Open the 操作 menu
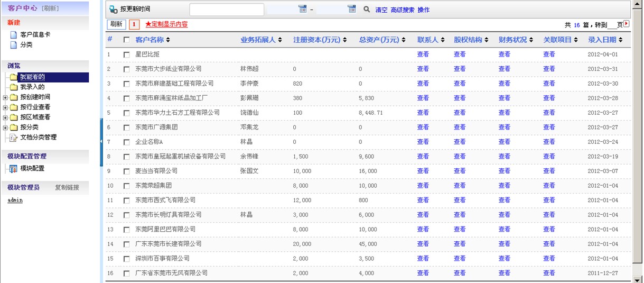This screenshot has width=644, height=283. click(424, 10)
